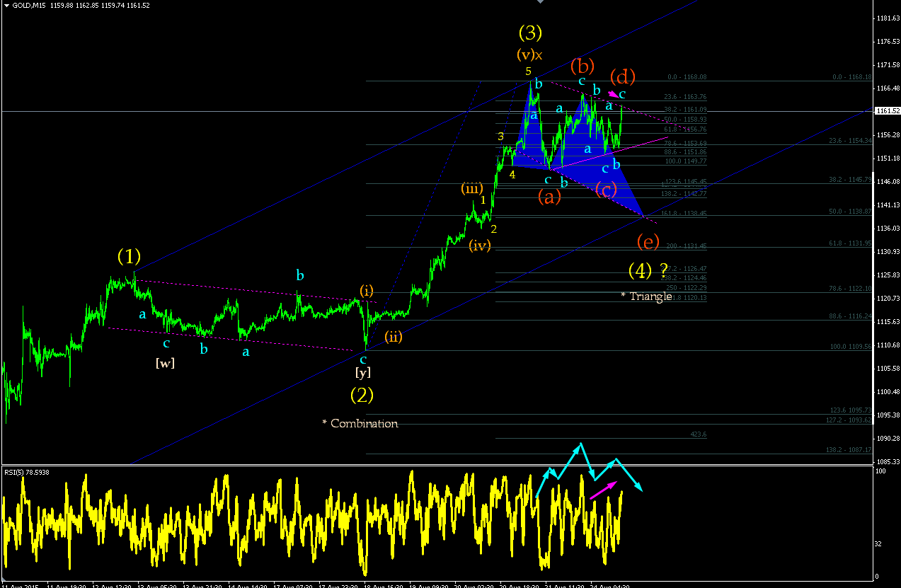Click the current price tag 1161.52
The width and height of the screenshot is (901, 588).
pos(887,111)
